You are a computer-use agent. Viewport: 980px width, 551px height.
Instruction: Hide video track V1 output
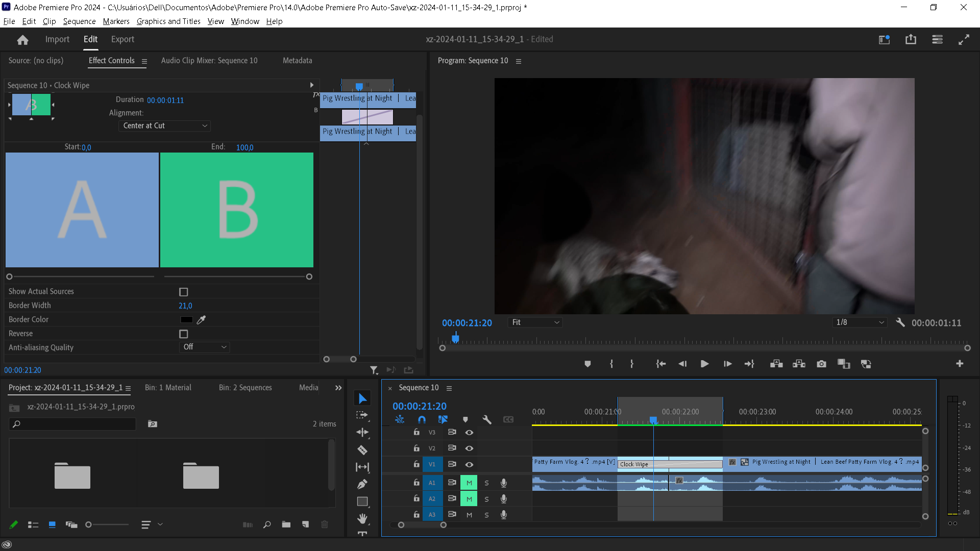pos(469,464)
